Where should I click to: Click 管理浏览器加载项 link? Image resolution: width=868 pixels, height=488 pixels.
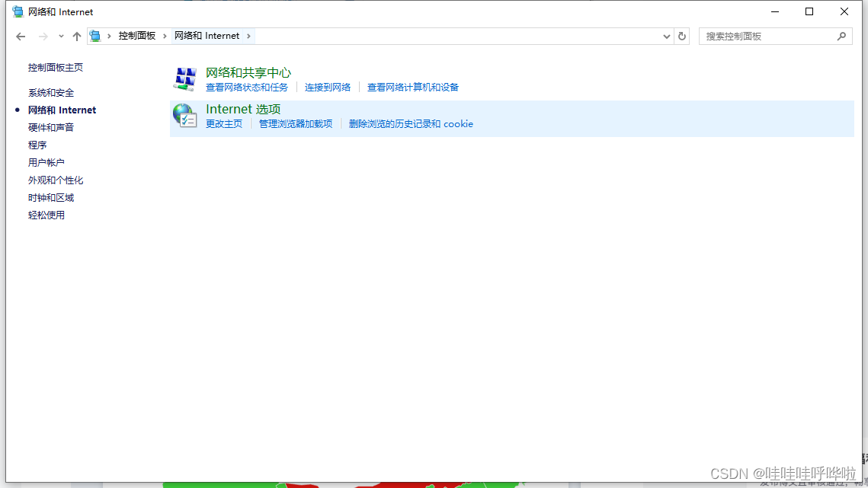(296, 124)
